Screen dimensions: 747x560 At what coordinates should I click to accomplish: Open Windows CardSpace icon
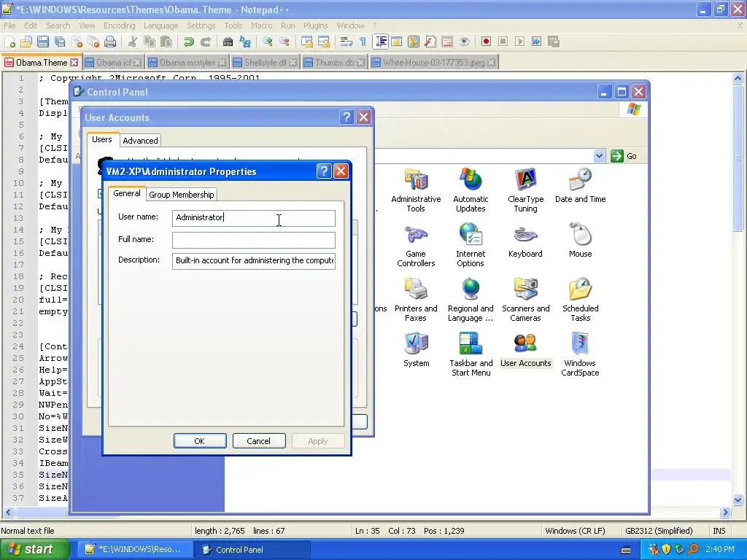click(x=580, y=354)
